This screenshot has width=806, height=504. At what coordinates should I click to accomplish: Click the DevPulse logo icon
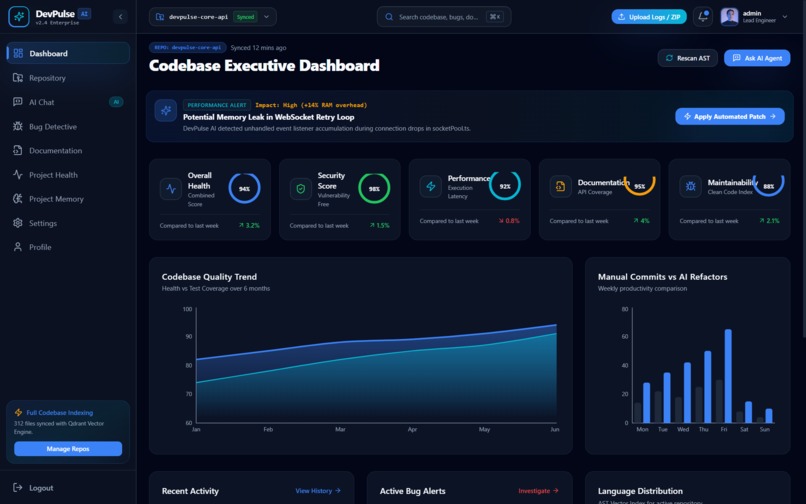[x=19, y=16]
